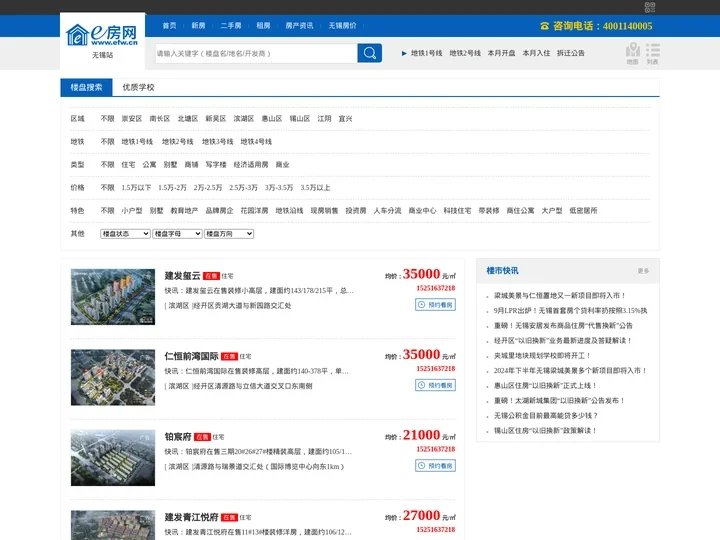Click 预约看房 for 建发玺云

(x=435, y=305)
